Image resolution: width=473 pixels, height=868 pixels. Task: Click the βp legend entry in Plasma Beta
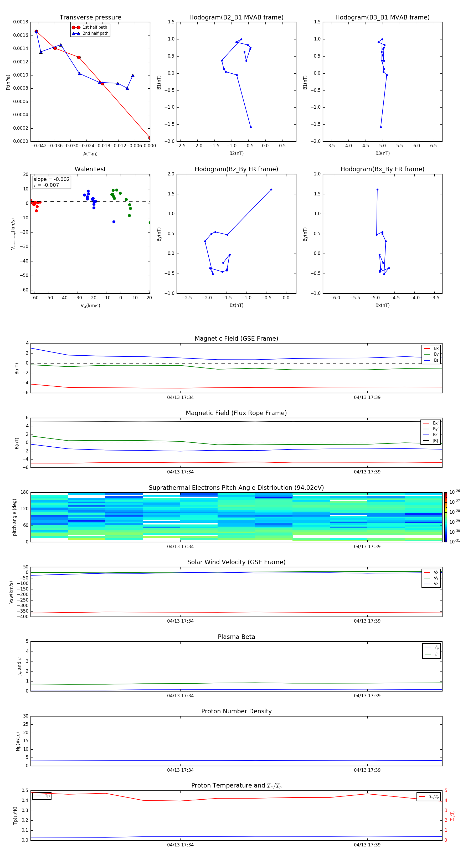click(x=432, y=647)
